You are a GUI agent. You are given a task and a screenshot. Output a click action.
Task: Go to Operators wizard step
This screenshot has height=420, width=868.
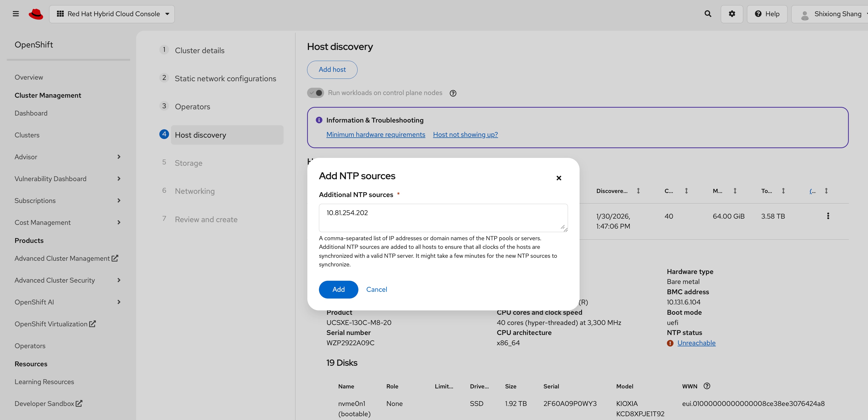click(x=192, y=106)
